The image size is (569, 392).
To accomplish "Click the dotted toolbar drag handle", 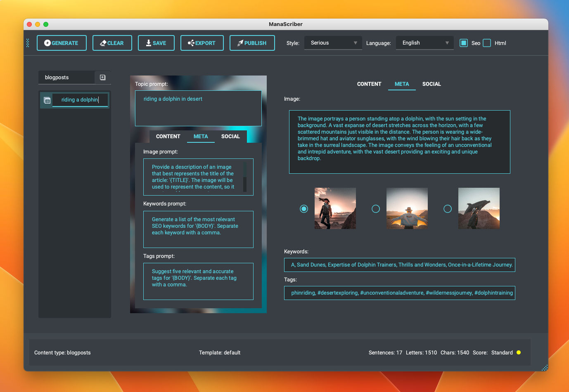I will click(x=28, y=43).
